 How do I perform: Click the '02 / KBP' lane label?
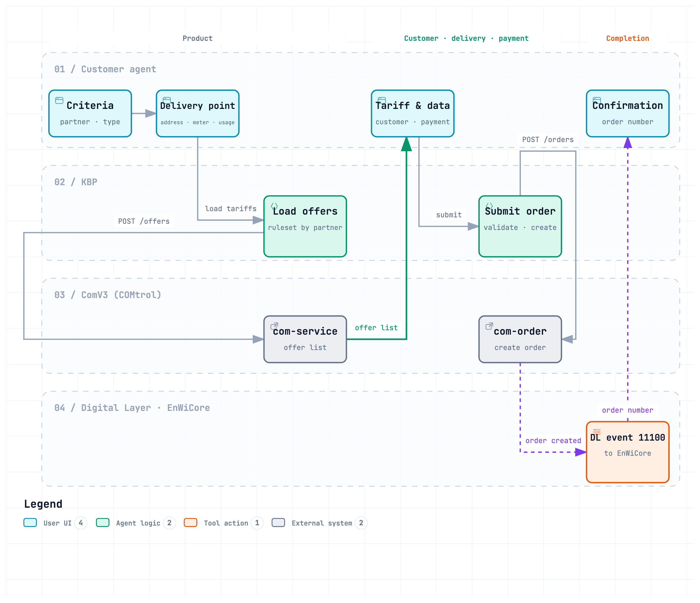(76, 182)
